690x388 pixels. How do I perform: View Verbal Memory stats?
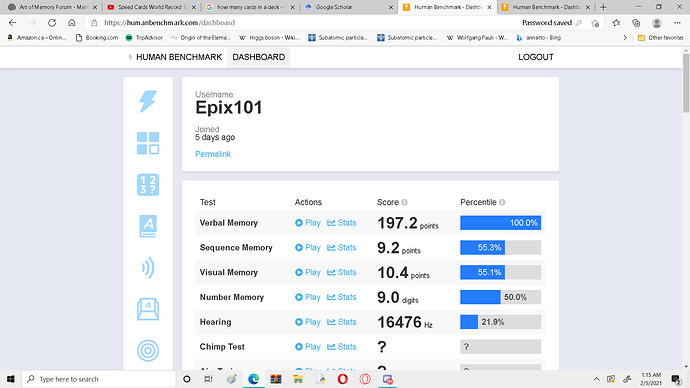(x=342, y=223)
